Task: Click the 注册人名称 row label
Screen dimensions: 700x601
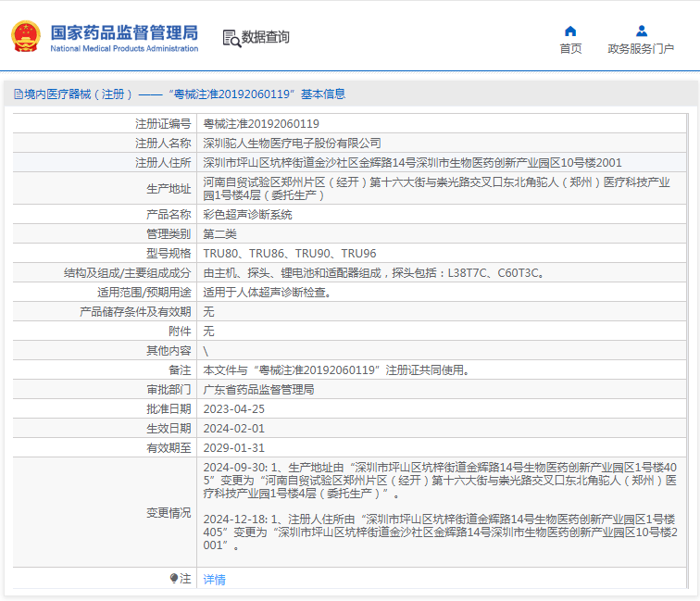Action: click(163, 144)
